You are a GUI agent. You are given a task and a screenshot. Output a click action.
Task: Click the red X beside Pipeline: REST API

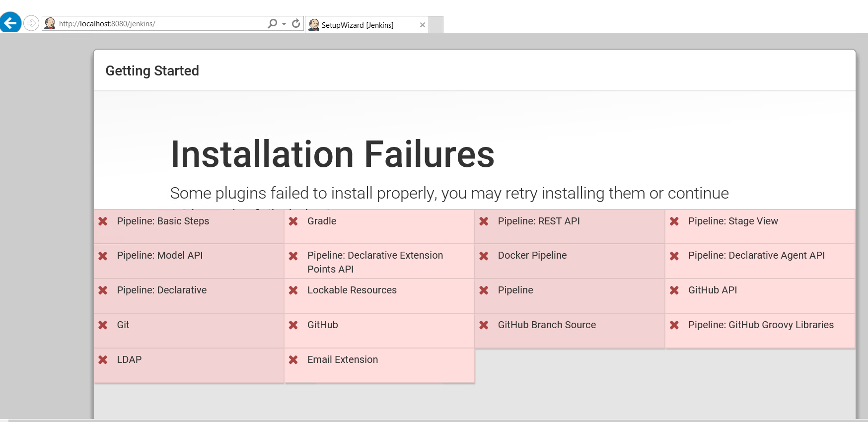(484, 221)
